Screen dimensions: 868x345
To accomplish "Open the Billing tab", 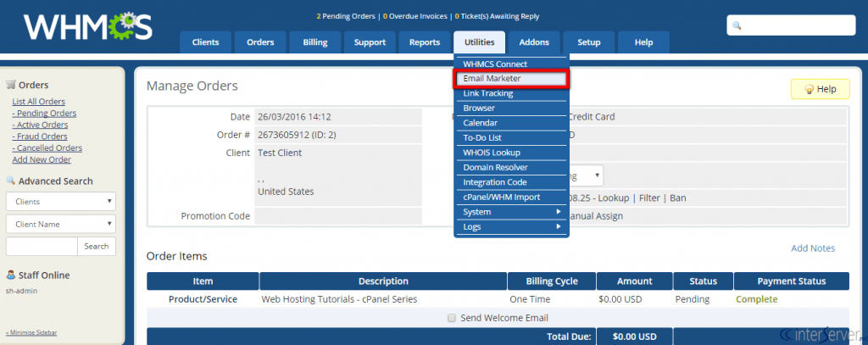I will pyautogui.click(x=314, y=42).
